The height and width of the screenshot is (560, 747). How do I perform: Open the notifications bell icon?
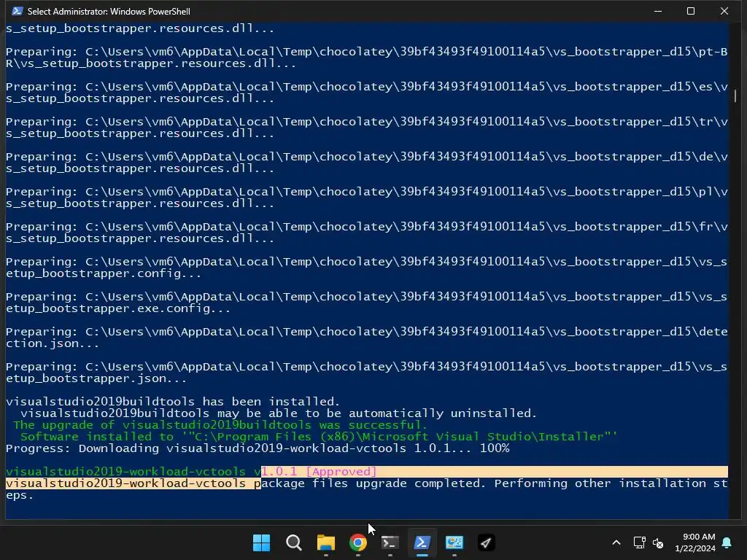(727, 542)
